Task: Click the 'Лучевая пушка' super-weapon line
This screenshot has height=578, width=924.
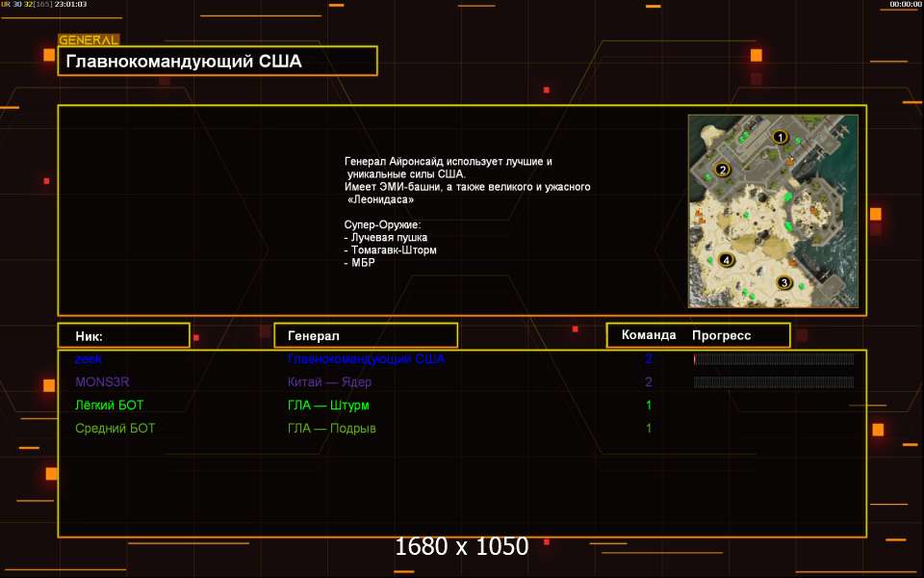Action: coord(386,237)
